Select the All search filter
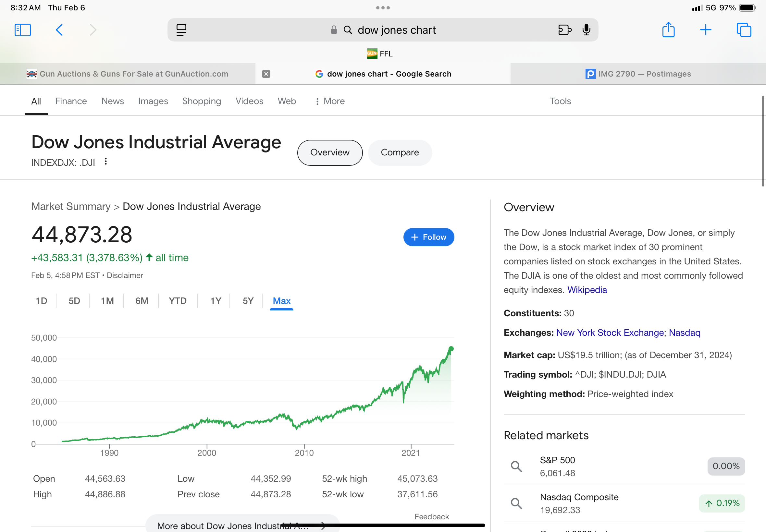 point(36,101)
